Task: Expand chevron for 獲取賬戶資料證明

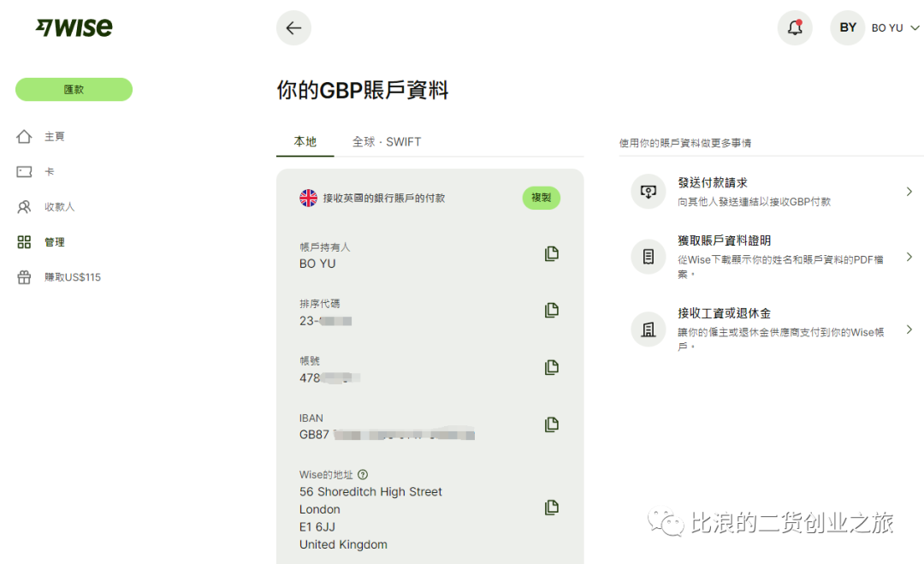Action: pos(909,257)
